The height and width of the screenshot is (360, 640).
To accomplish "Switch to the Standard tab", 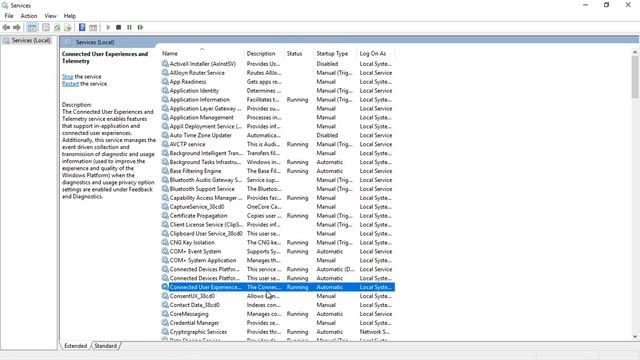I will click(105, 346).
